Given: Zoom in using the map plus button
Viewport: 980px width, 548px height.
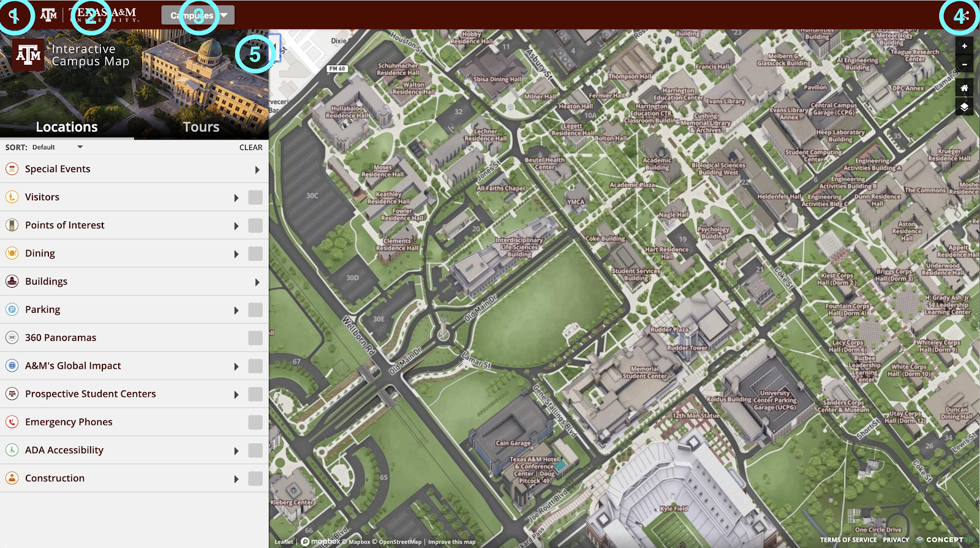Looking at the screenshot, I should 964,46.
